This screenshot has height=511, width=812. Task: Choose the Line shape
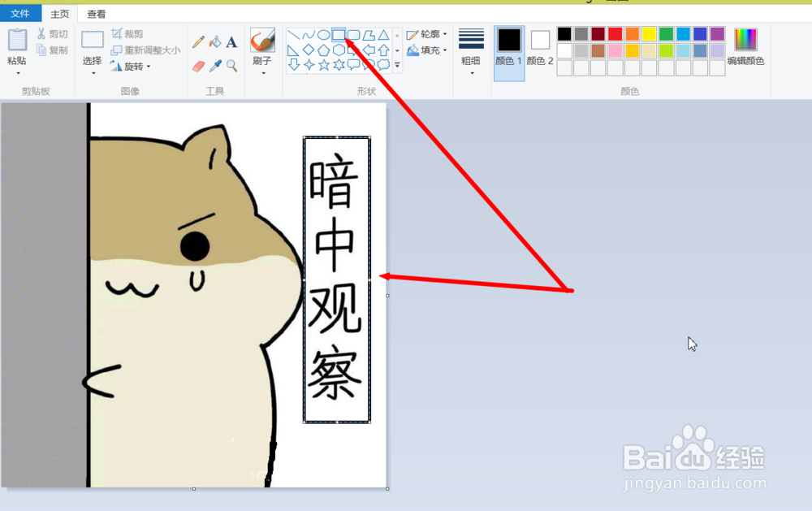pyautogui.click(x=294, y=35)
